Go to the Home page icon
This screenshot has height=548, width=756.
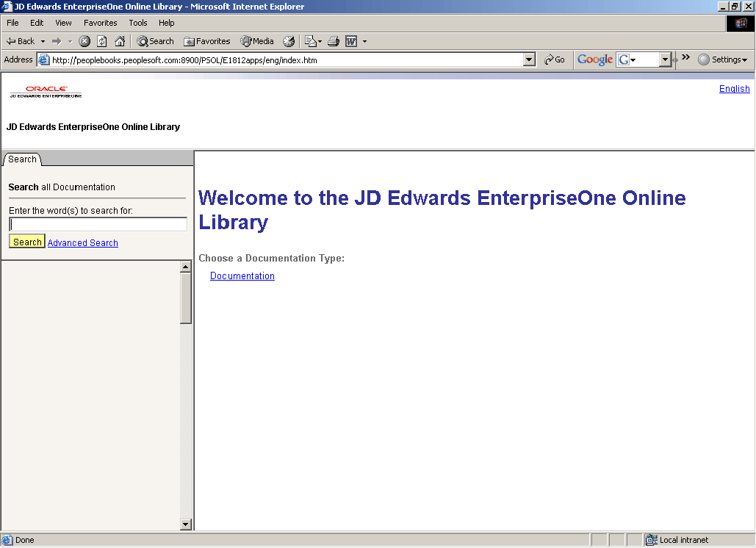click(x=120, y=41)
